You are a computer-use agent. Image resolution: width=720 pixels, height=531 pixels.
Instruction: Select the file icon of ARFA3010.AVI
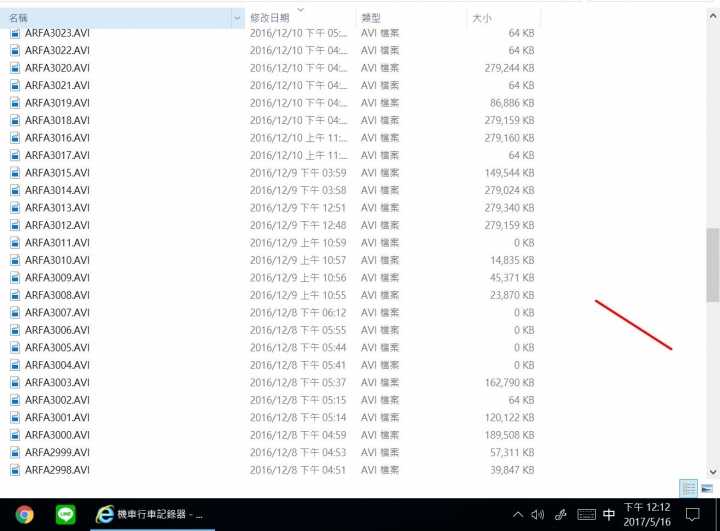[15, 260]
